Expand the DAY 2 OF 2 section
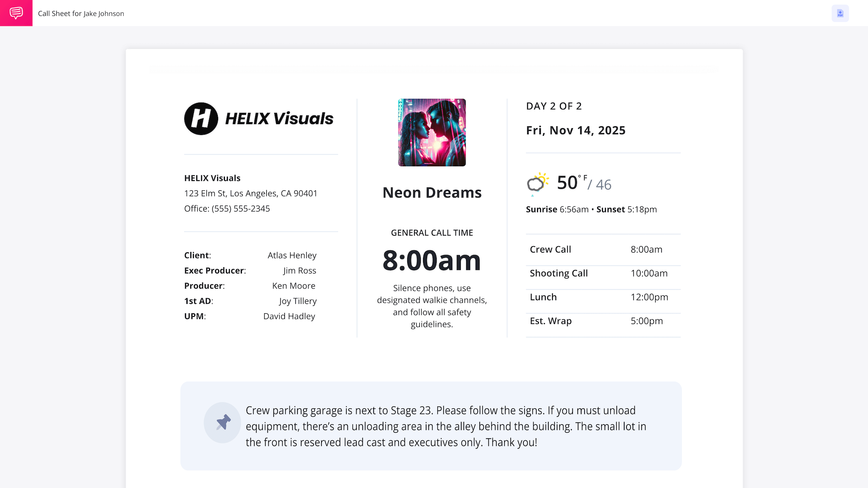 click(554, 106)
